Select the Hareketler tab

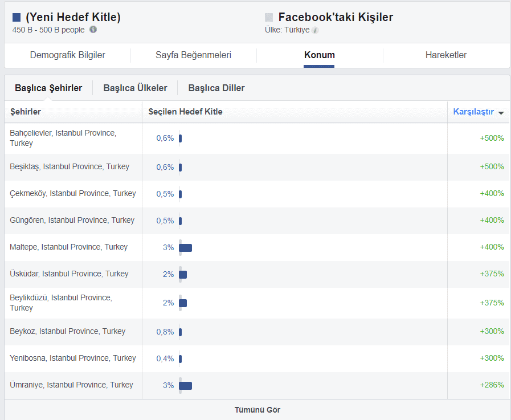tap(446, 55)
